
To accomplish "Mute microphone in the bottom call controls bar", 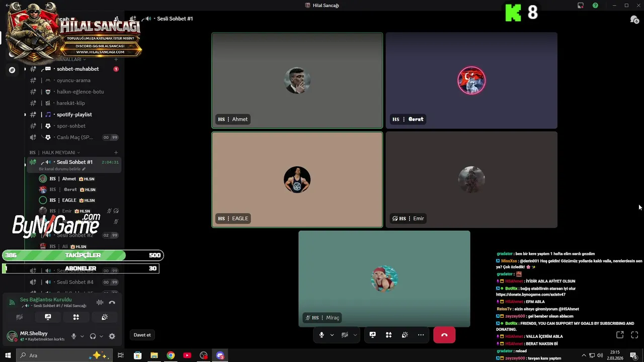I will pyautogui.click(x=321, y=335).
